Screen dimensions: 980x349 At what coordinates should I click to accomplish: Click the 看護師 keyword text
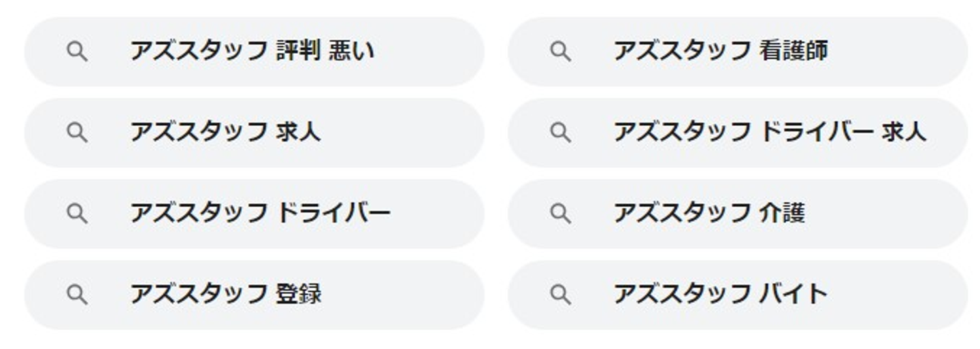(793, 52)
